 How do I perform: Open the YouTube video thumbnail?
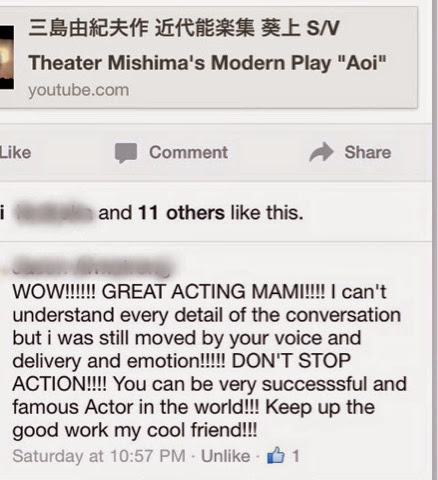(x=7, y=57)
